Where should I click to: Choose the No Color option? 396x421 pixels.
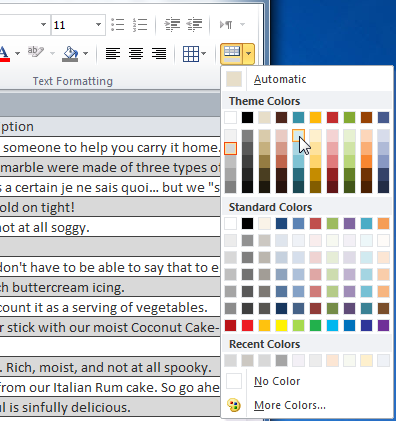[307, 381]
